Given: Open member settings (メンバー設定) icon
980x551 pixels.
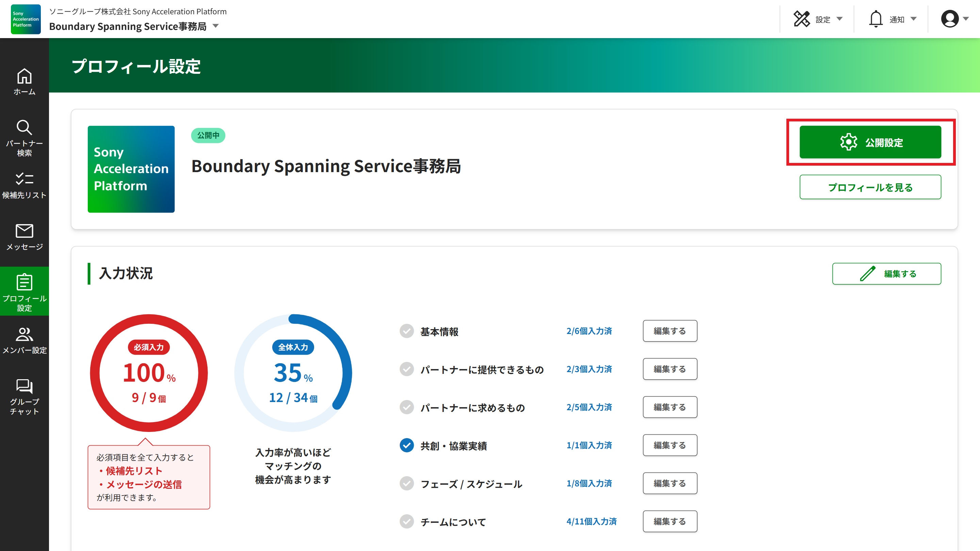Looking at the screenshot, I should click(x=24, y=334).
